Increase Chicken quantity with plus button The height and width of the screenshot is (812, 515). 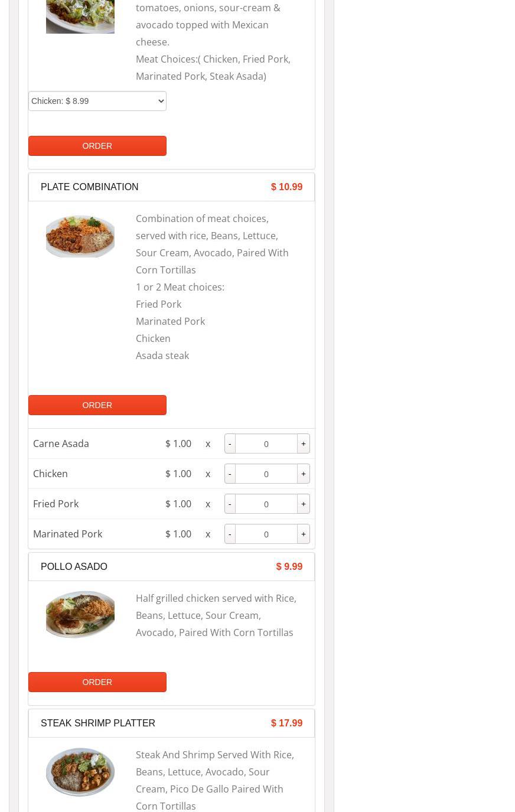click(x=304, y=474)
